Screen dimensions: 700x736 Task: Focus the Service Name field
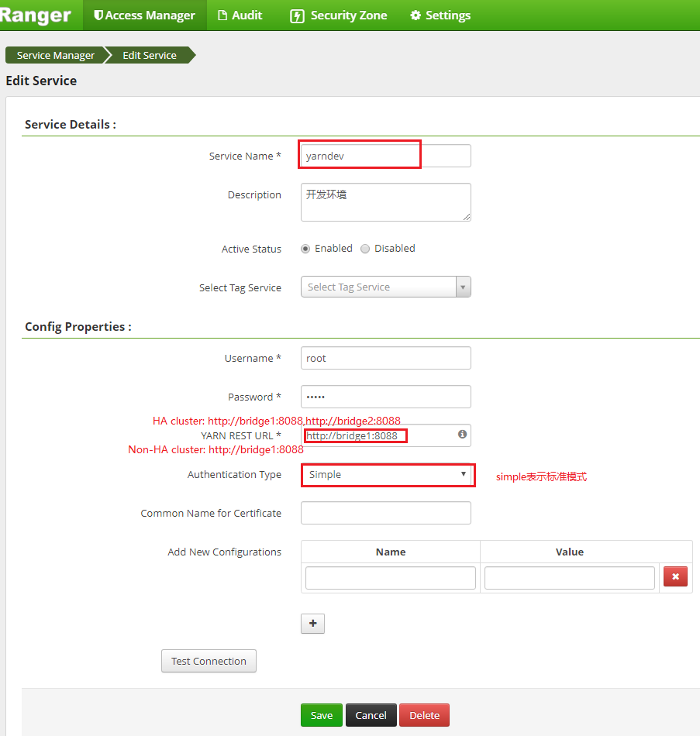[386, 156]
